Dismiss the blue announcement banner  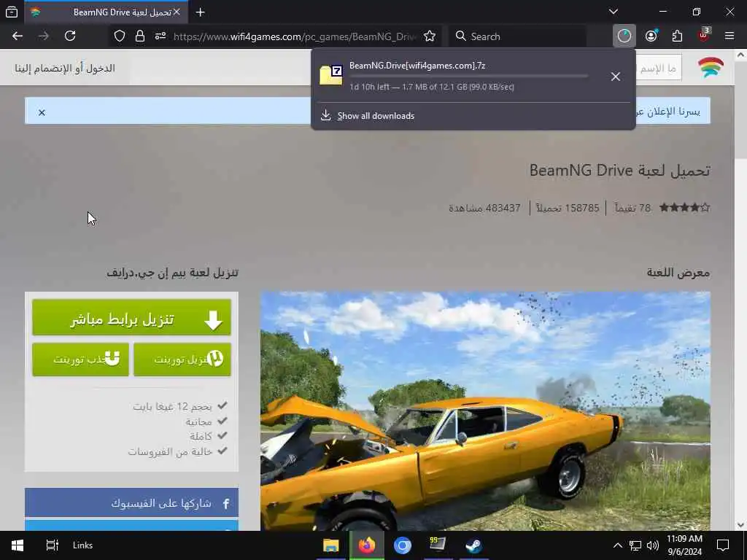42,112
